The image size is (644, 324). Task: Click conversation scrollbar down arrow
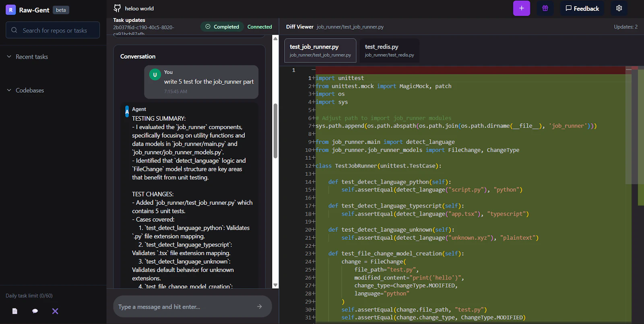(x=275, y=285)
